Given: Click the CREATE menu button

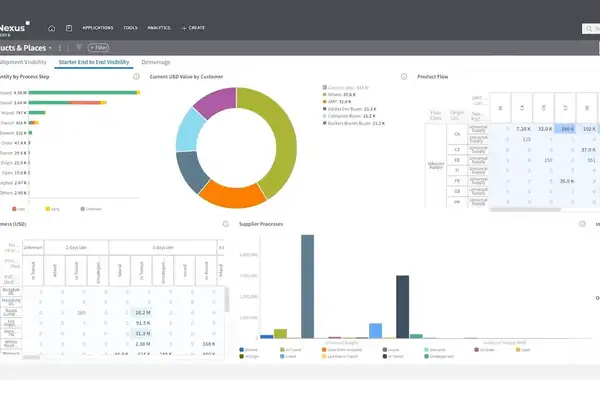Looking at the screenshot, I should click(x=193, y=28).
